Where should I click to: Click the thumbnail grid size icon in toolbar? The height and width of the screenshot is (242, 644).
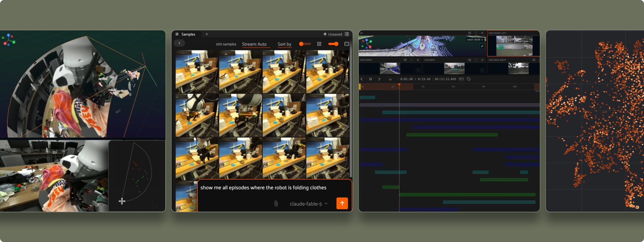coord(319,44)
